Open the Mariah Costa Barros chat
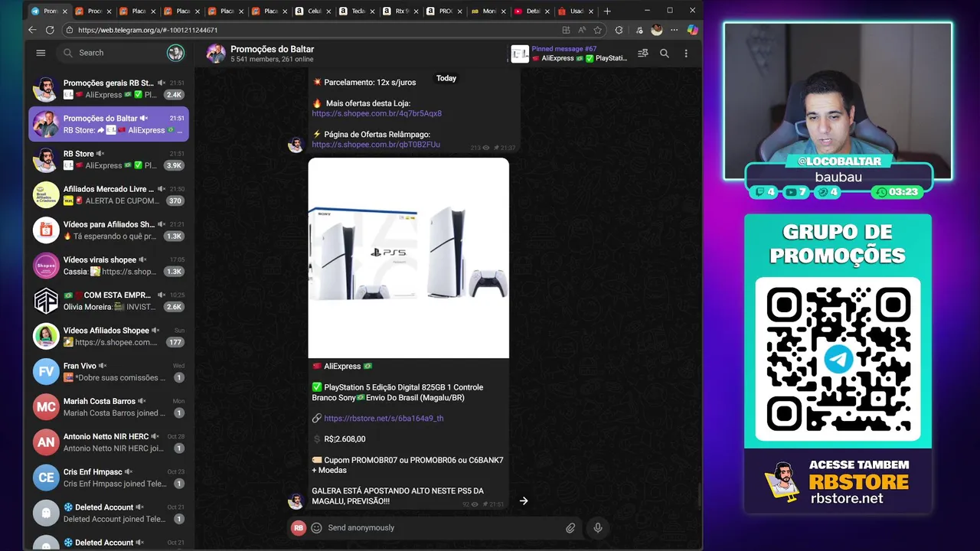 [x=109, y=407]
